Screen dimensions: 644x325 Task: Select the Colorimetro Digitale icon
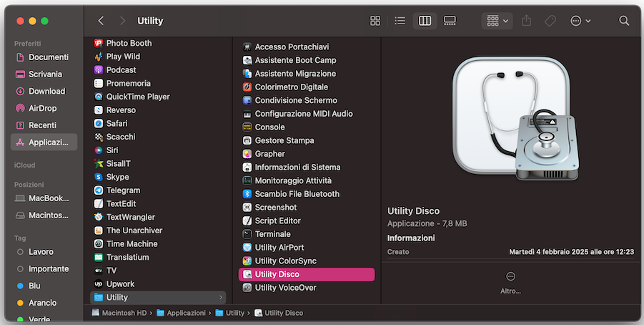[x=247, y=87]
